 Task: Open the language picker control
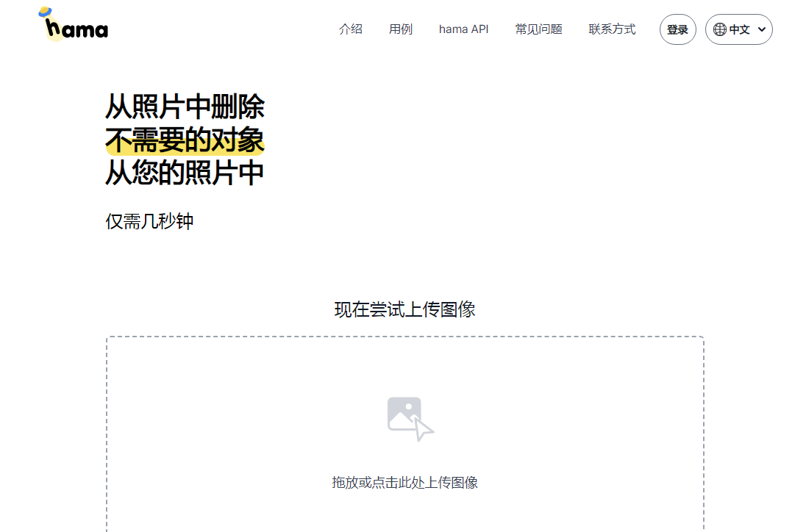coord(739,29)
